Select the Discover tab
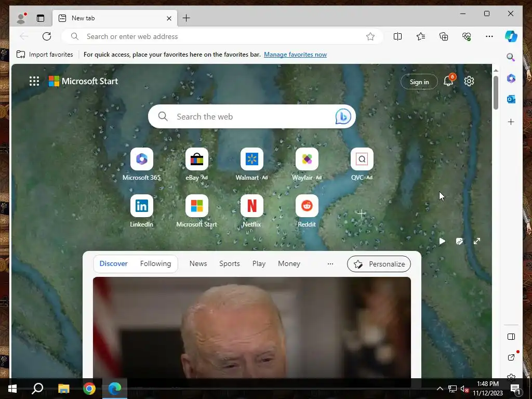The image size is (532, 399). pyautogui.click(x=113, y=263)
